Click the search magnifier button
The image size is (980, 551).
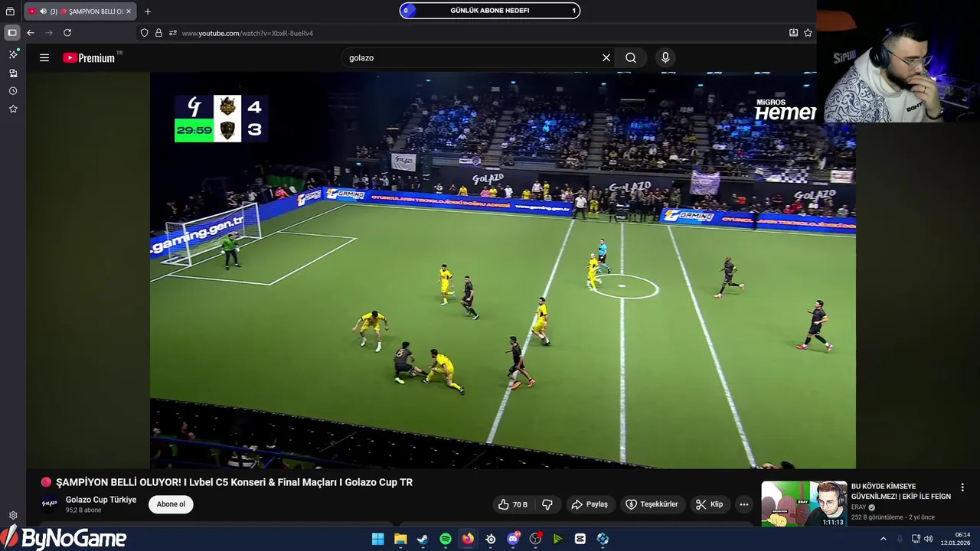(631, 57)
